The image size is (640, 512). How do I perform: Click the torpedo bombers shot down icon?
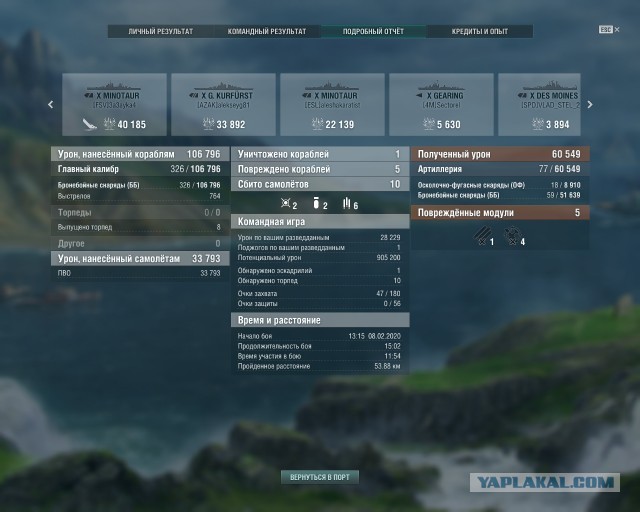click(x=347, y=203)
